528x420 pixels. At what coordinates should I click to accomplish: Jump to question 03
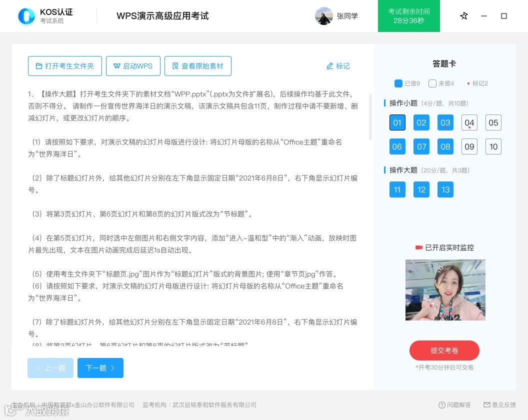pyautogui.click(x=445, y=122)
